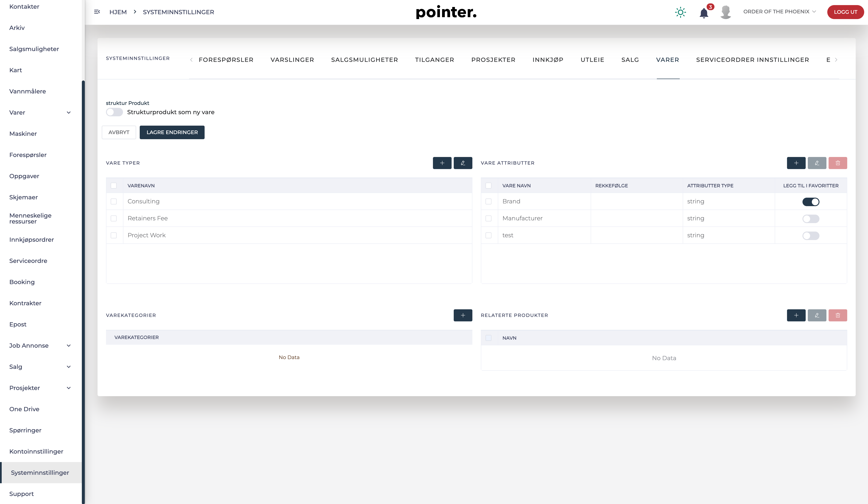Go to Hjem breadcrumb link
Screen dimensions: 868x504
118,12
